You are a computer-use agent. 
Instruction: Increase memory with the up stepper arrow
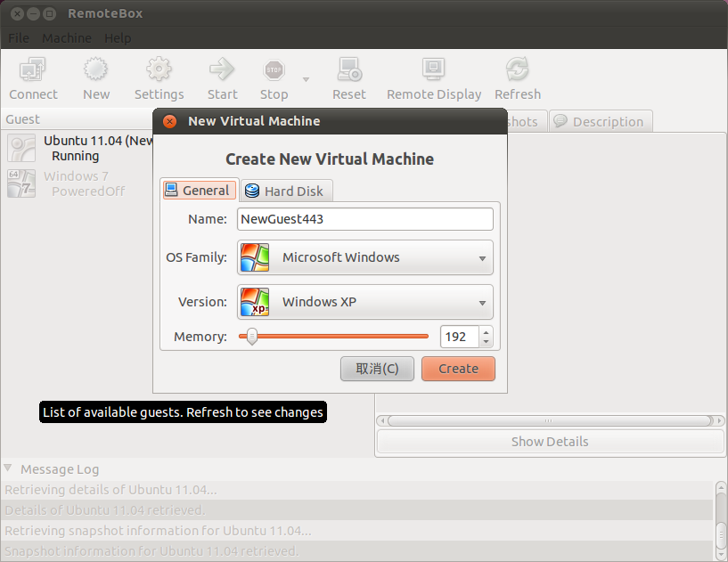click(x=486, y=332)
